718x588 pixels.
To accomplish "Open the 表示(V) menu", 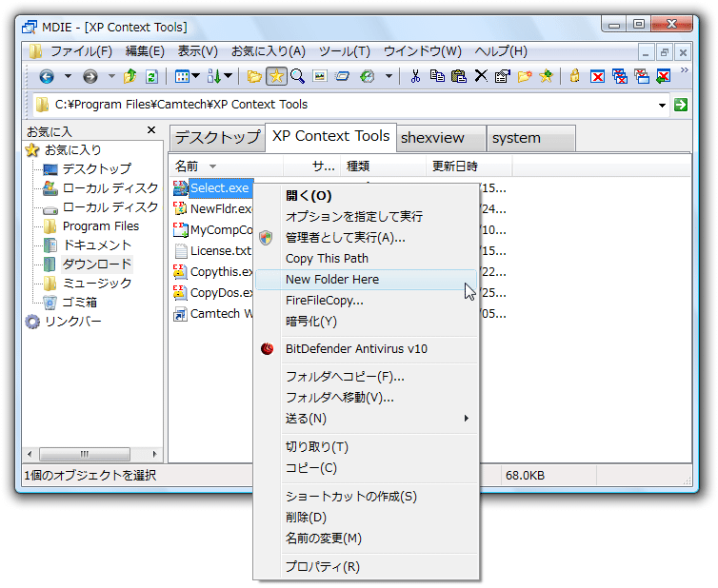I will coord(198,50).
